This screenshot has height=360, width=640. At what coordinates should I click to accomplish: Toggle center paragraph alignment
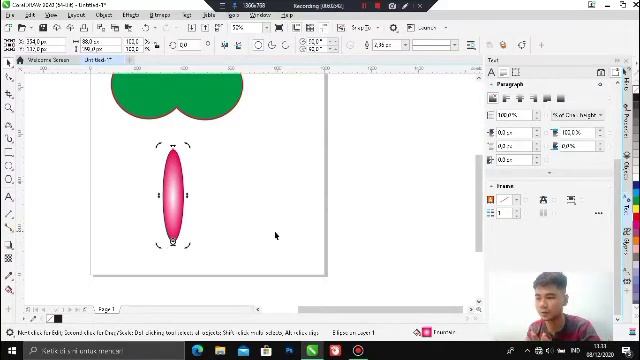[520, 98]
